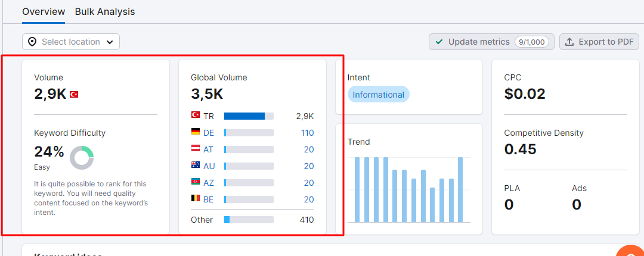
Task: Click the 24% keyword difficulty value
Action: coord(49,152)
